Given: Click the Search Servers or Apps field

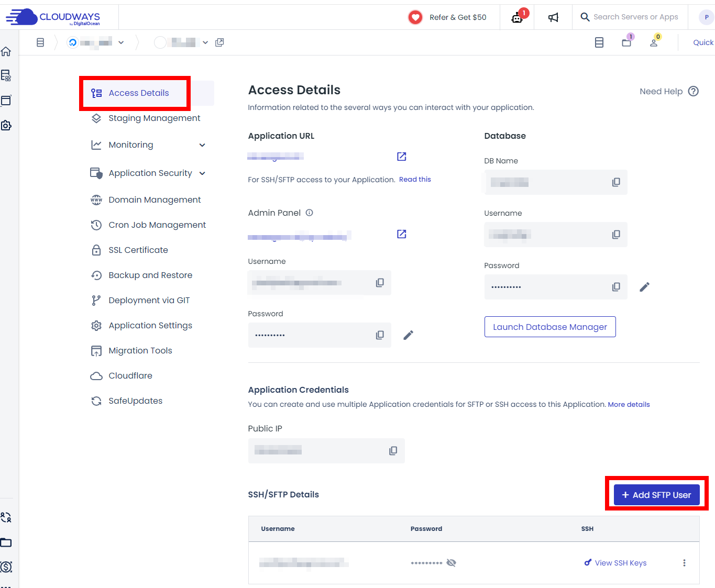Looking at the screenshot, I should [x=636, y=17].
